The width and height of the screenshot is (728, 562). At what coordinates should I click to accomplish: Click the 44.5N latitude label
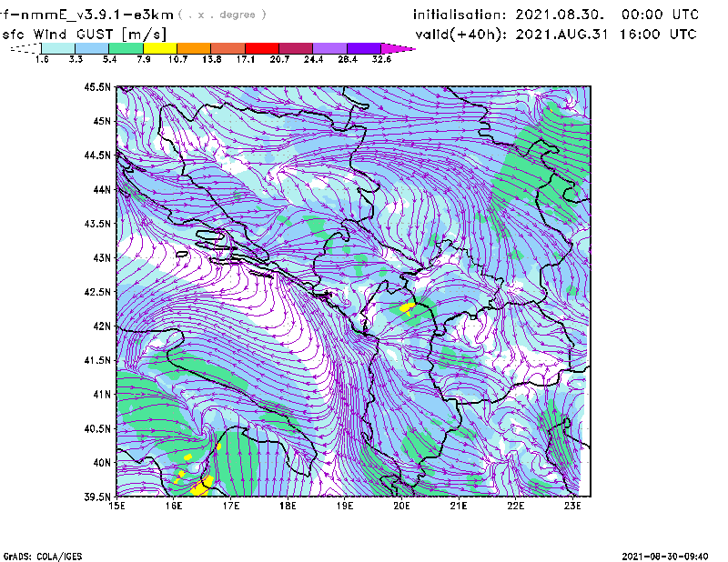(97, 155)
